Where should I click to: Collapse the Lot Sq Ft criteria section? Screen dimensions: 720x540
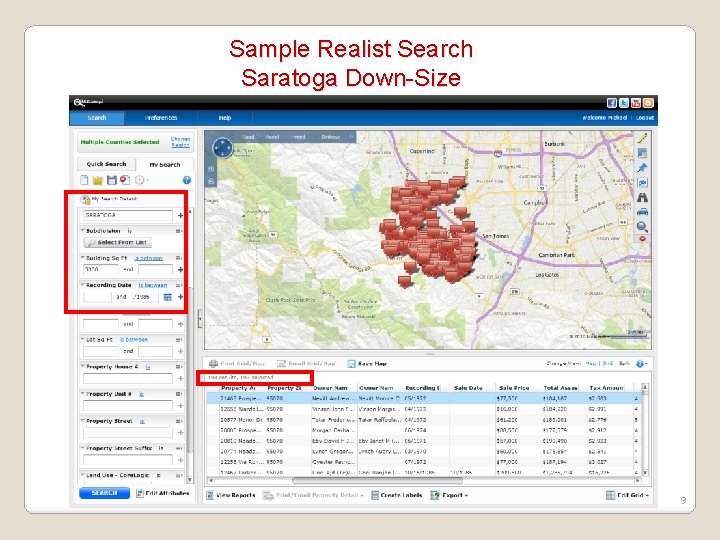(x=83, y=339)
